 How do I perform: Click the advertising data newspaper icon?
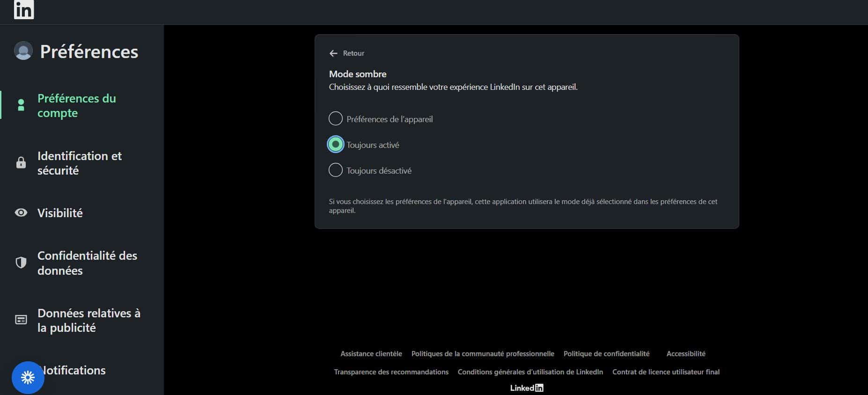tap(21, 320)
